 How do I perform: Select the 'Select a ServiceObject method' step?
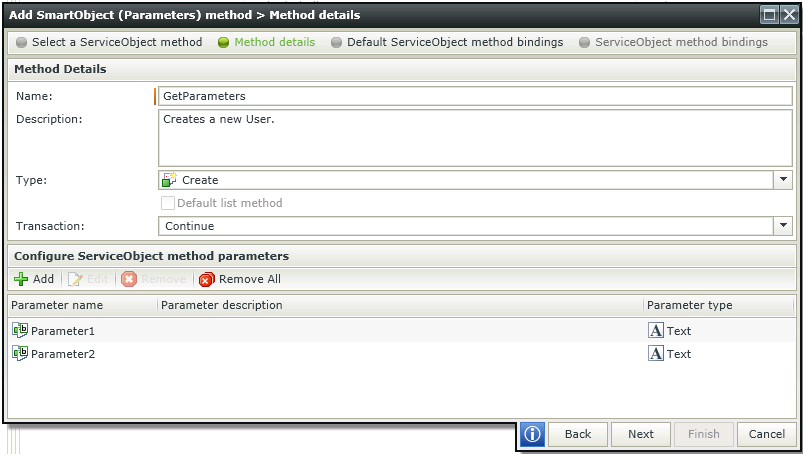coord(109,42)
